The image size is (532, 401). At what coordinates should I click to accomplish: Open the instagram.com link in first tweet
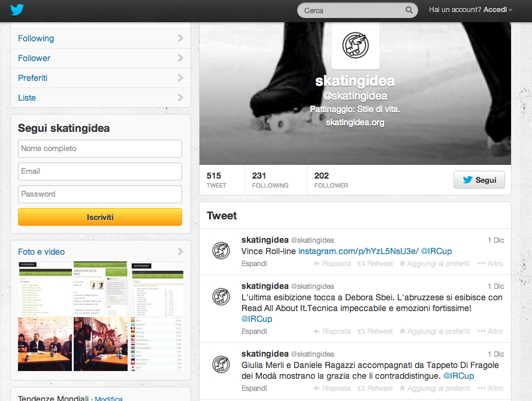point(358,251)
